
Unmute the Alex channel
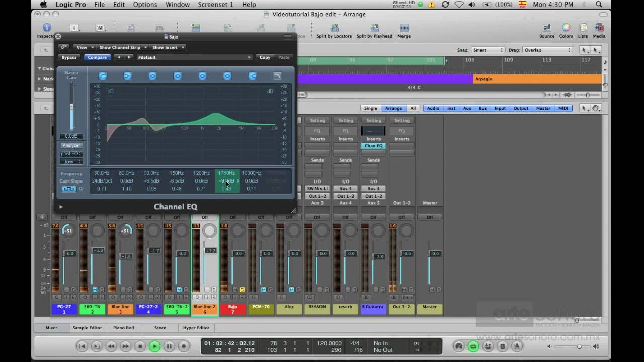point(292,290)
